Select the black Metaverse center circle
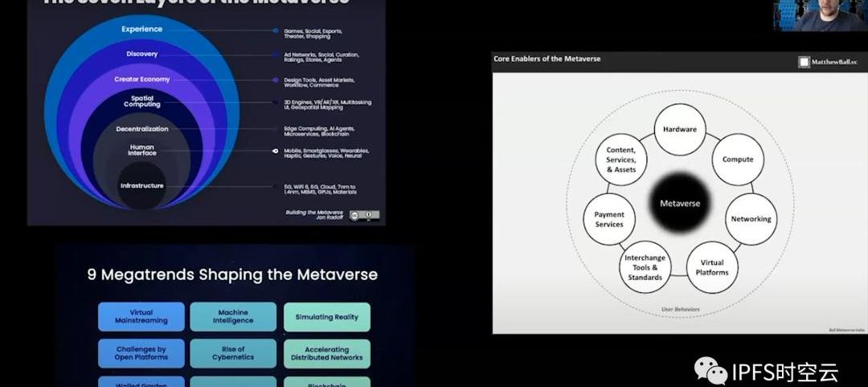The height and width of the screenshot is (387, 868). click(679, 203)
